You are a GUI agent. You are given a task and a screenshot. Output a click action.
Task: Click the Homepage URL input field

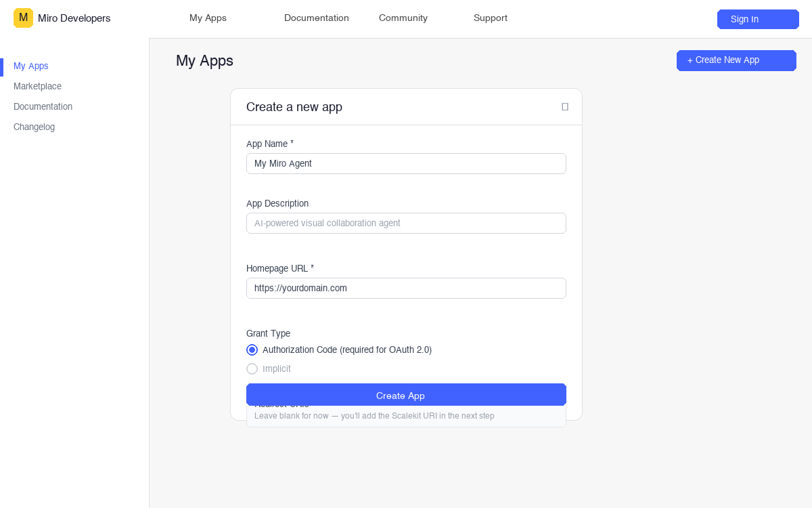click(406, 288)
